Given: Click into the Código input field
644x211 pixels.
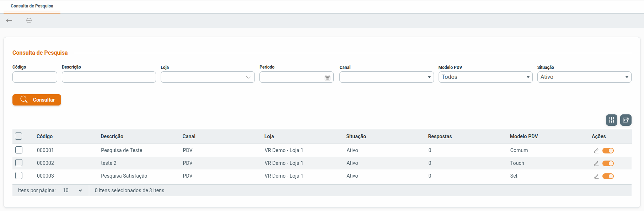Looking at the screenshot, I should coord(35,77).
